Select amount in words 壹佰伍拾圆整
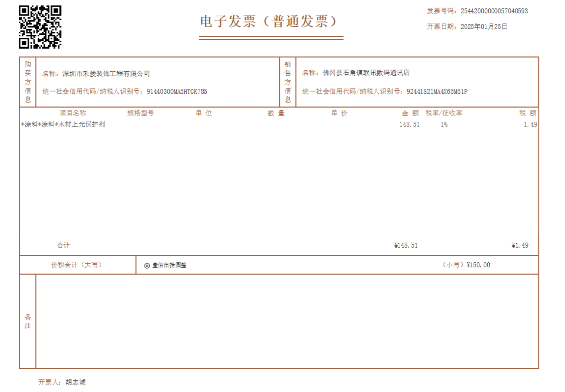This screenshot has width=565, height=392. point(169,265)
